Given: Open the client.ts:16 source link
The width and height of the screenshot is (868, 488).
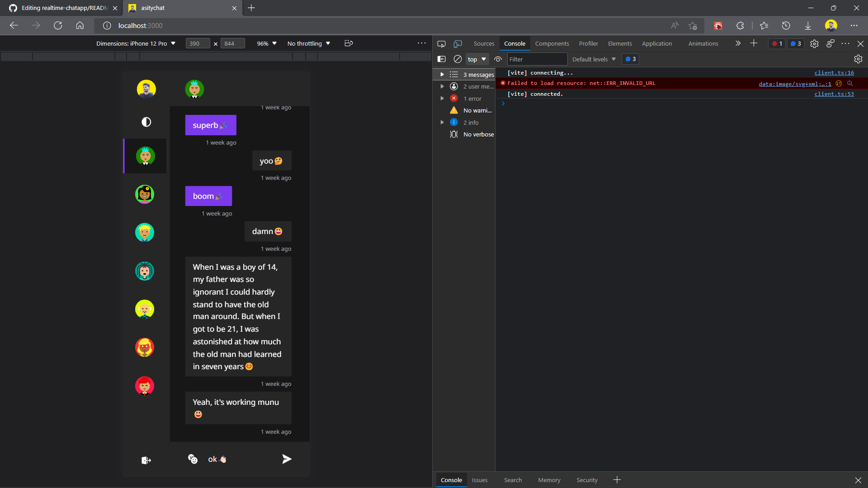Looking at the screenshot, I should click(x=834, y=73).
